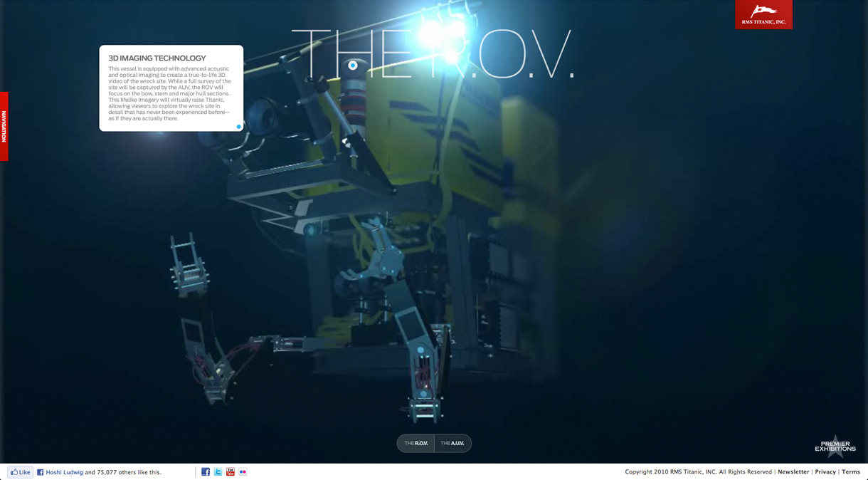Click 'Copyright 2010 RMS Titanic, INC.' text
The height and width of the screenshot is (480, 868).
[670, 471]
